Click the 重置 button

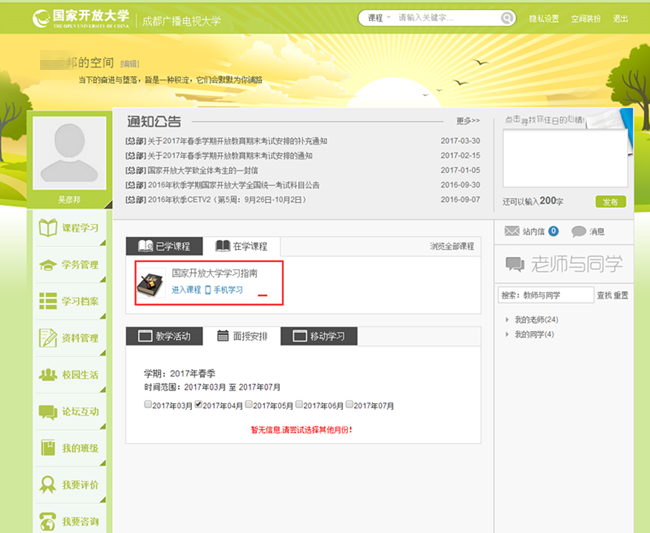coord(621,296)
